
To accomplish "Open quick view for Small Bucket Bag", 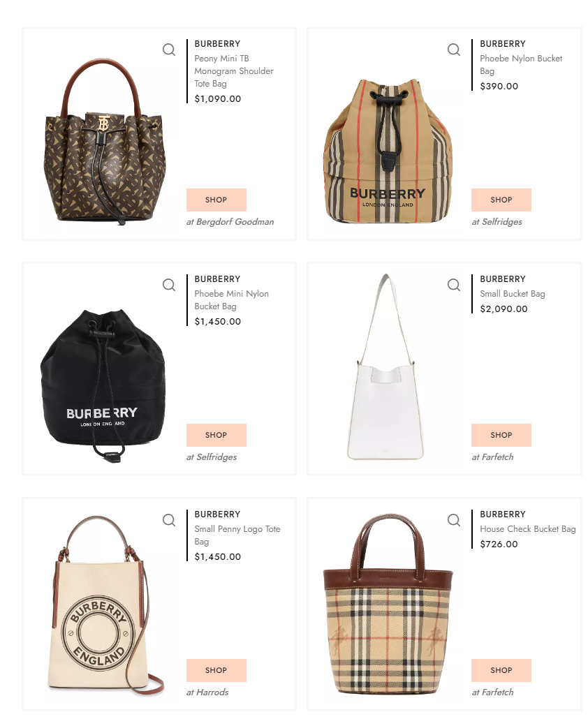I will pos(454,285).
